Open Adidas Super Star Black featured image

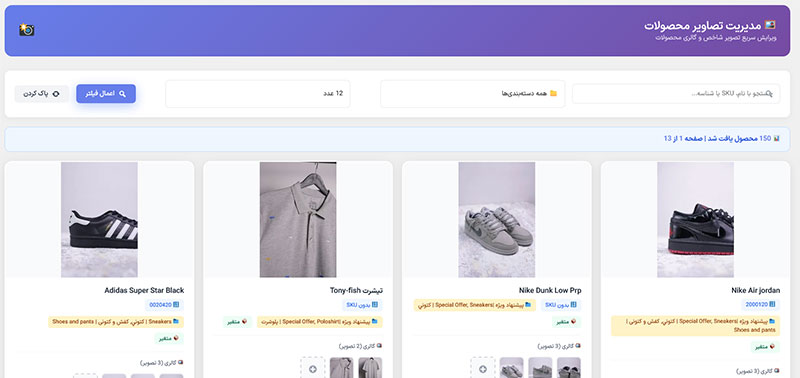[x=99, y=220]
